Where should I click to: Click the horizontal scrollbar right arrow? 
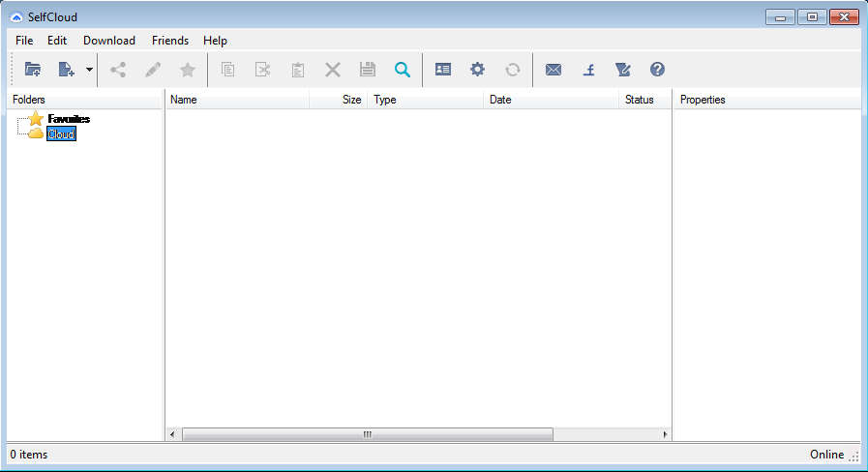[665, 434]
